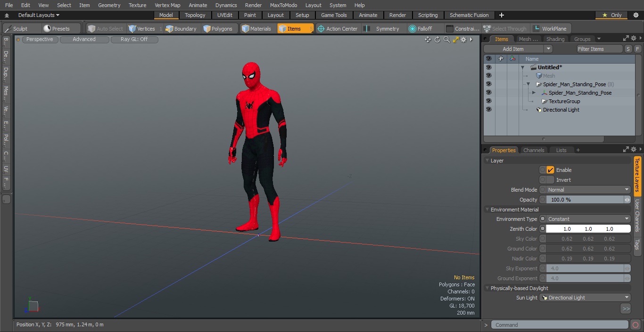Click the Perspective view button
The height and width of the screenshot is (332, 644).
[40, 40]
